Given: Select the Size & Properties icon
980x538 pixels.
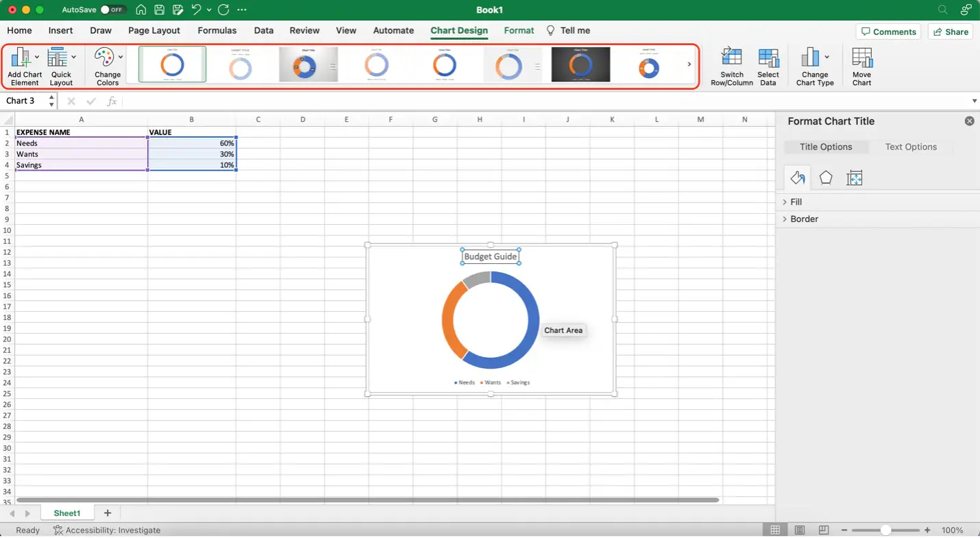Looking at the screenshot, I should click(x=854, y=178).
